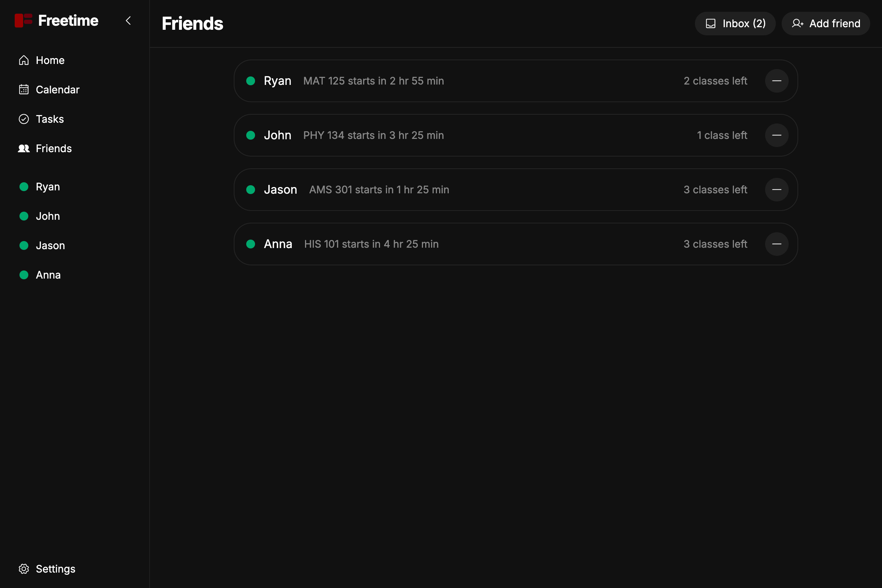
Task: Click the Inbox envelope icon
Action: coord(711,23)
